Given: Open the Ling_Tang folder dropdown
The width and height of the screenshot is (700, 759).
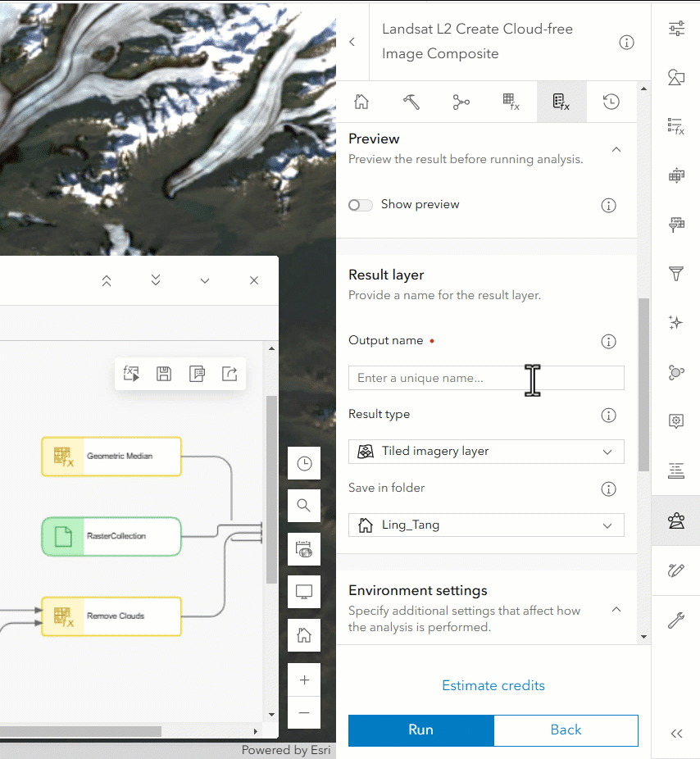Looking at the screenshot, I should tap(486, 525).
